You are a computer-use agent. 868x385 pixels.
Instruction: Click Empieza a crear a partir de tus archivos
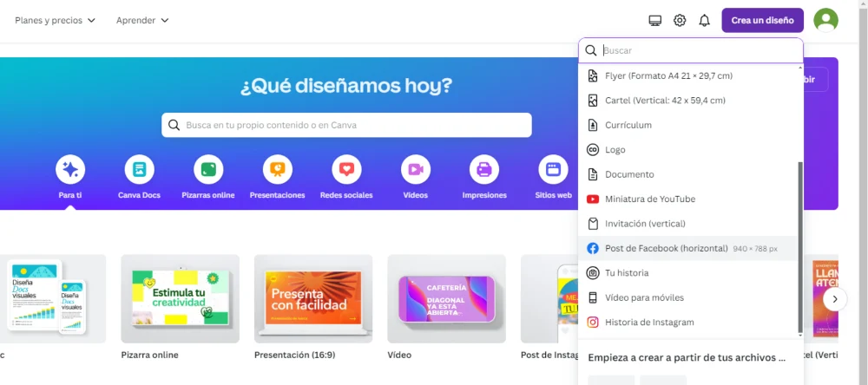[687, 358]
